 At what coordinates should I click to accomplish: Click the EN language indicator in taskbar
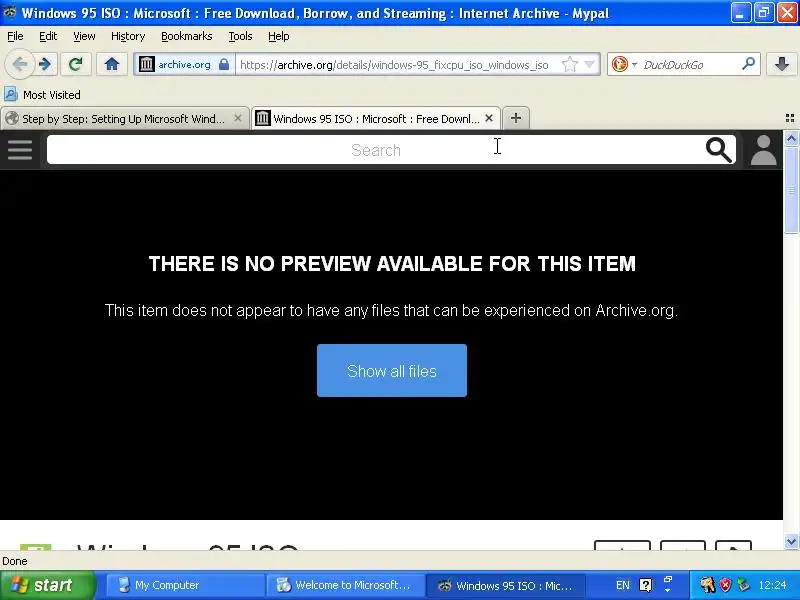[622, 585]
